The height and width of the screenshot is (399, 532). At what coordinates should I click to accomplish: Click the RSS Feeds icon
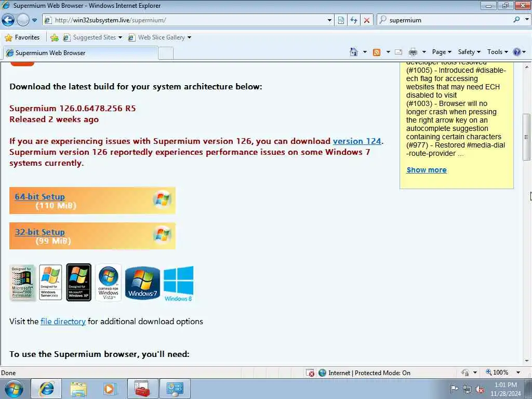click(x=377, y=52)
